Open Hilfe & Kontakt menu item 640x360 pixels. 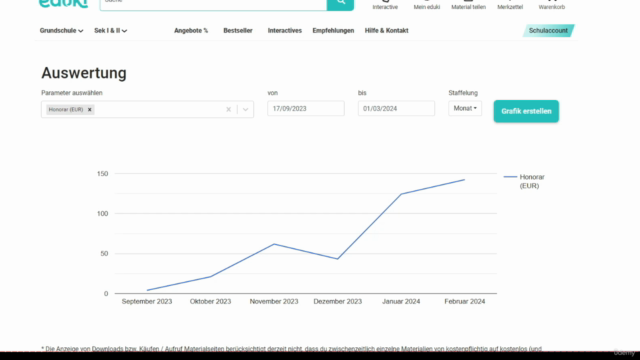coord(386,31)
